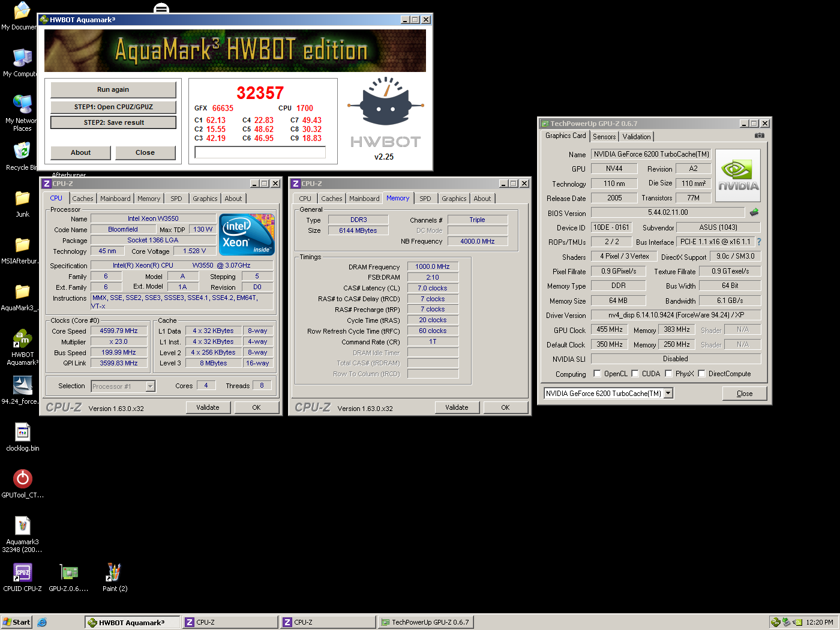Open Graphics tab in right CPU-Z window
The width and height of the screenshot is (840, 630).
point(454,199)
